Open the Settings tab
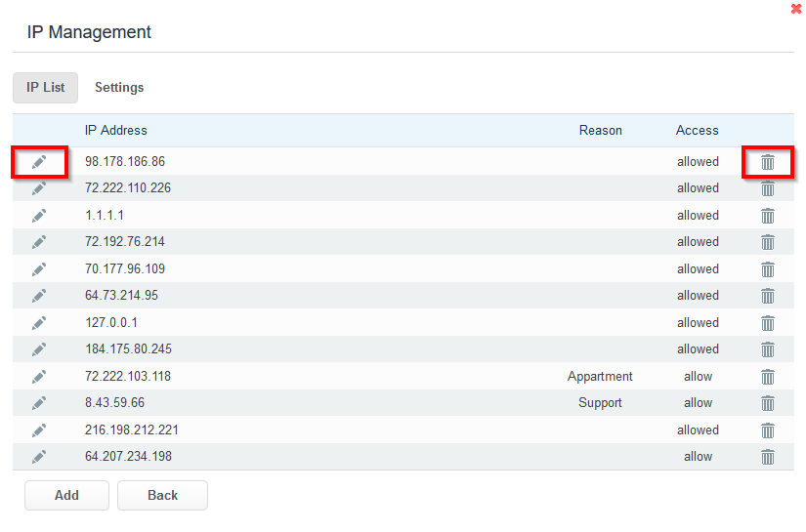The height and width of the screenshot is (532, 806). [119, 88]
